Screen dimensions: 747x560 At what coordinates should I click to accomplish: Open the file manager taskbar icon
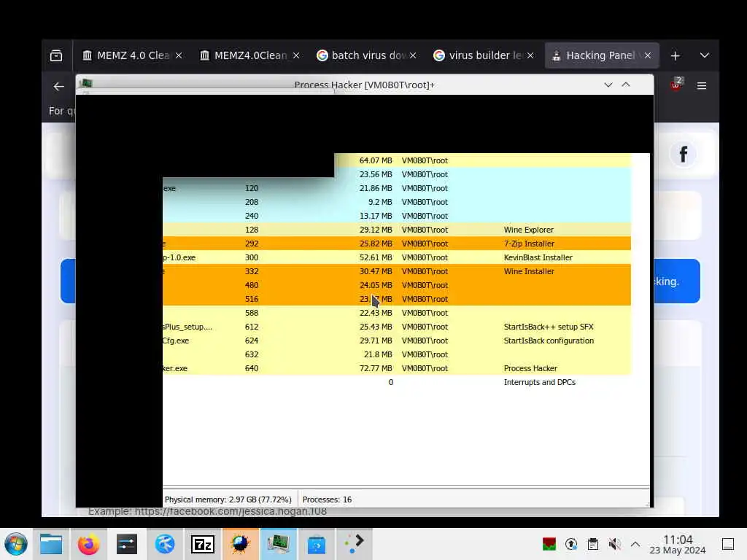tap(51, 544)
